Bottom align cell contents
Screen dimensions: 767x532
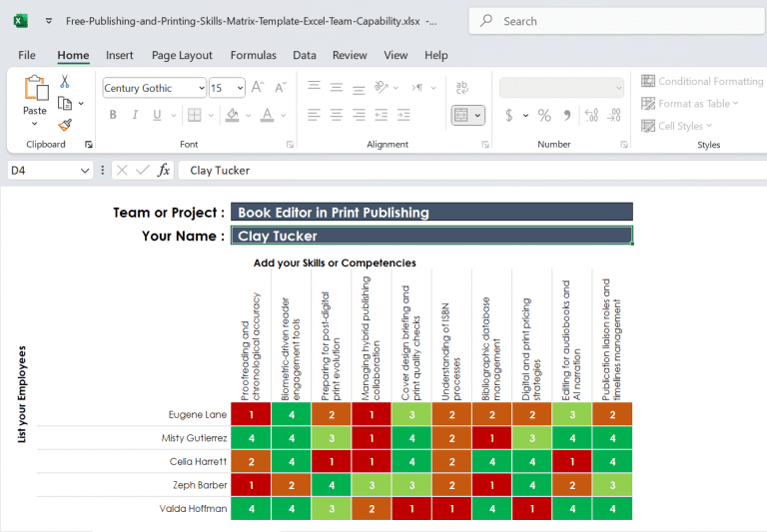click(359, 89)
